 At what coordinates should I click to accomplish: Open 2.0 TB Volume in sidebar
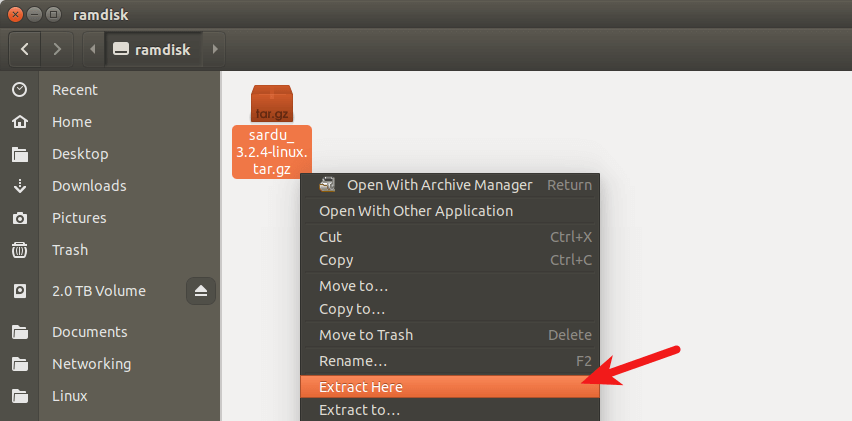pyautogui.click(x=98, y=291)
